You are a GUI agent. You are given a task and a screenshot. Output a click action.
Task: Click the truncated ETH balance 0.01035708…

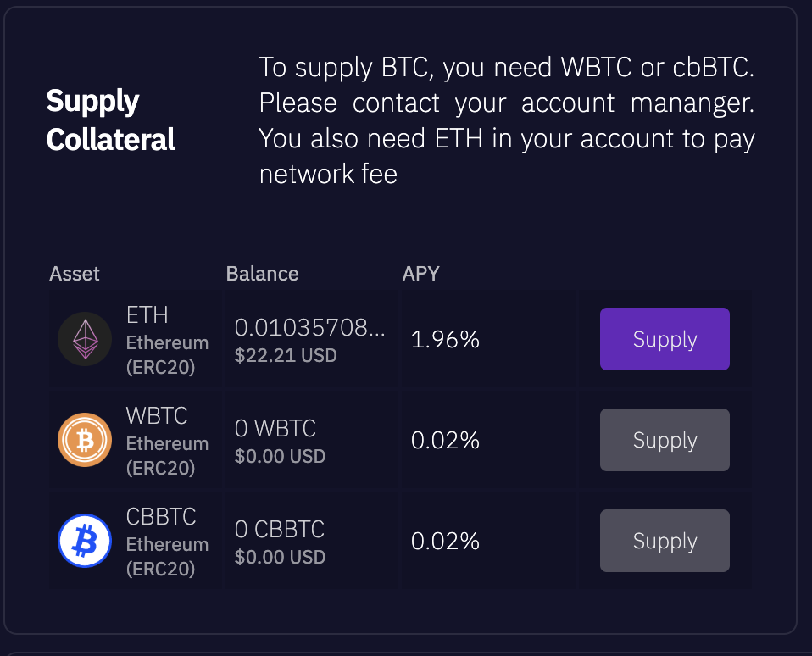(309, 328)
